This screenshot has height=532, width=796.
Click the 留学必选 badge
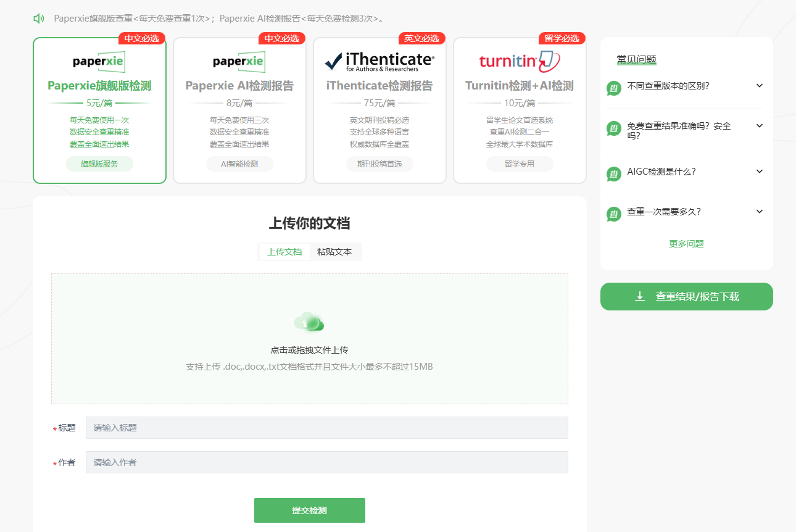pos(562,38)
